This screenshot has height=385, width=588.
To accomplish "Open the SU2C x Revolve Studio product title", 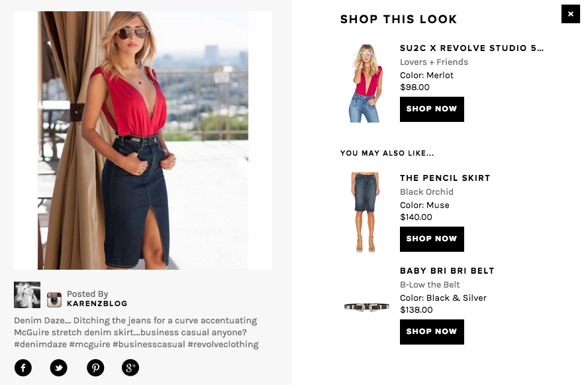I will (x=471, y=48).
